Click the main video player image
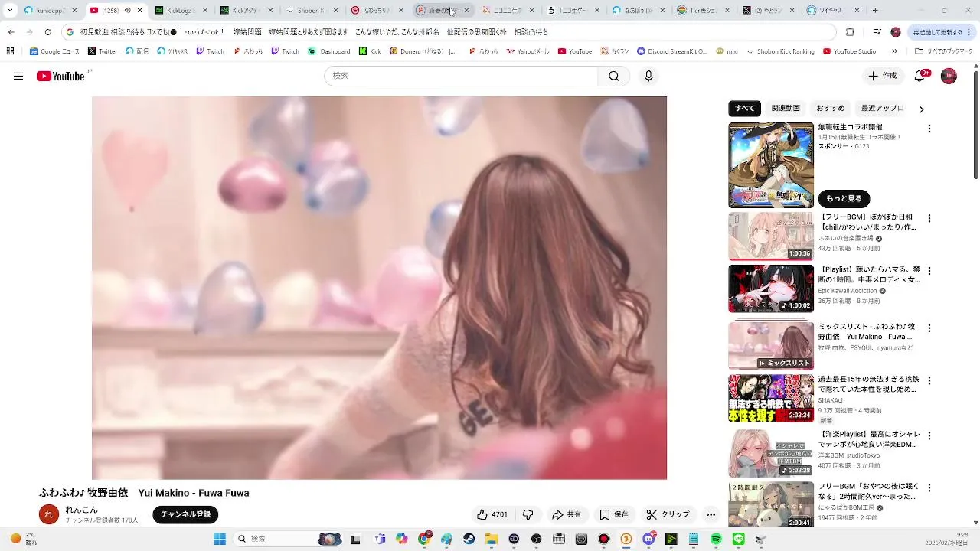980x551 pixels. (379, 288)
